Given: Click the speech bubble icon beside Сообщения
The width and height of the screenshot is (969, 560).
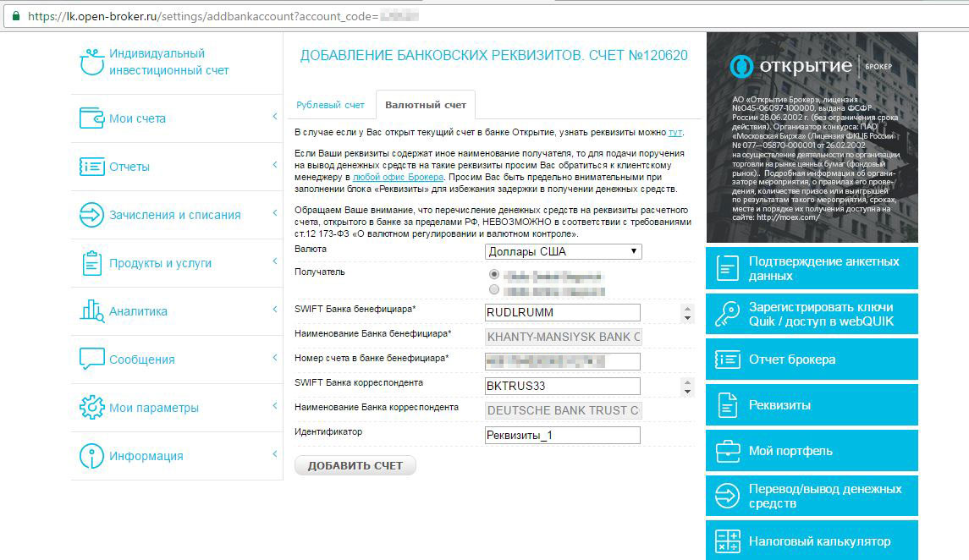Looking at the screenshot, I should pos(92,359).
